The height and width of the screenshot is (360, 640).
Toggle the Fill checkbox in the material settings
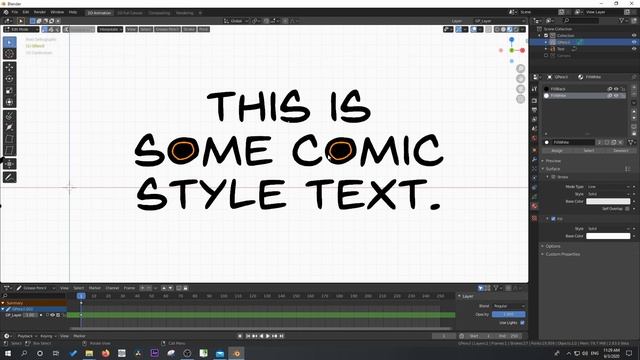click(553, 219)
